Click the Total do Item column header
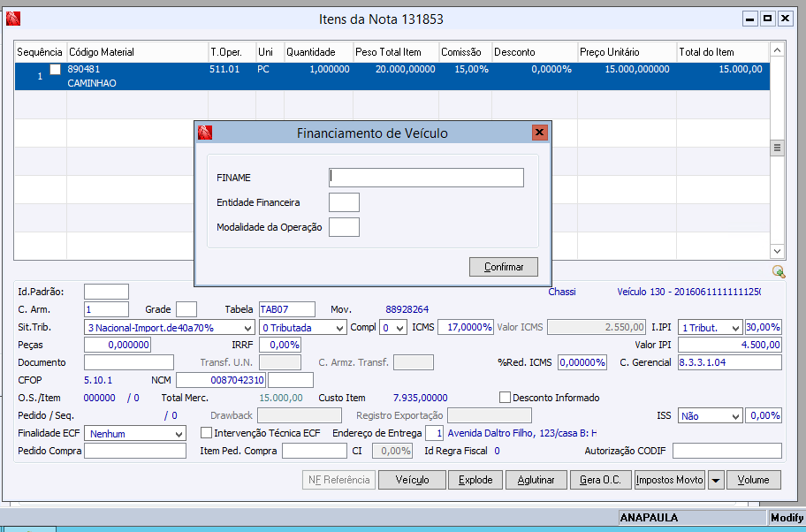This screenshot has height=532, width=806. tap(723, 52)
